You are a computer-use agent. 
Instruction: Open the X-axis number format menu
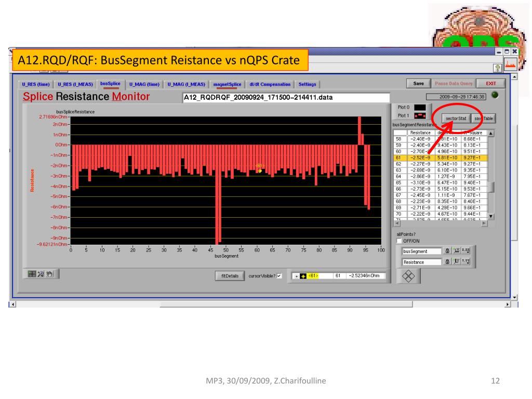click(465, 251)
